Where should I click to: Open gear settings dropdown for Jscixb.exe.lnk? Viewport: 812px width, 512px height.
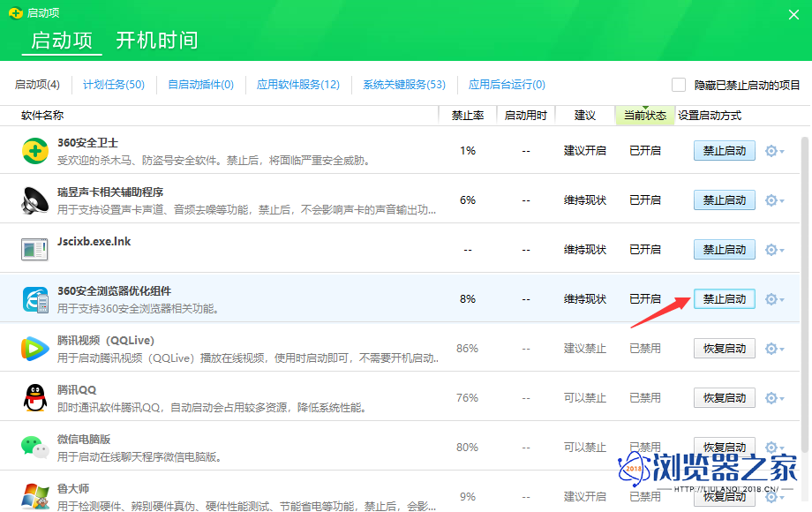tap(774, 250)
